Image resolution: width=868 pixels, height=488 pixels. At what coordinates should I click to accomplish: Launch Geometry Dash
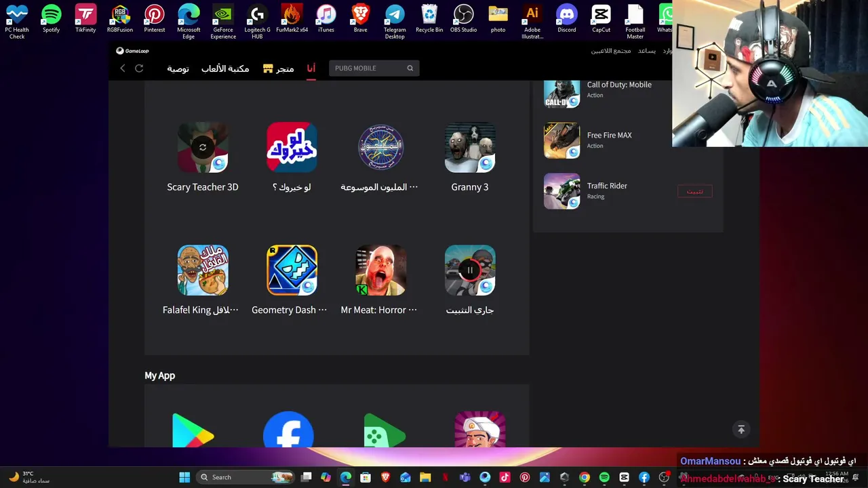(292, 270)
